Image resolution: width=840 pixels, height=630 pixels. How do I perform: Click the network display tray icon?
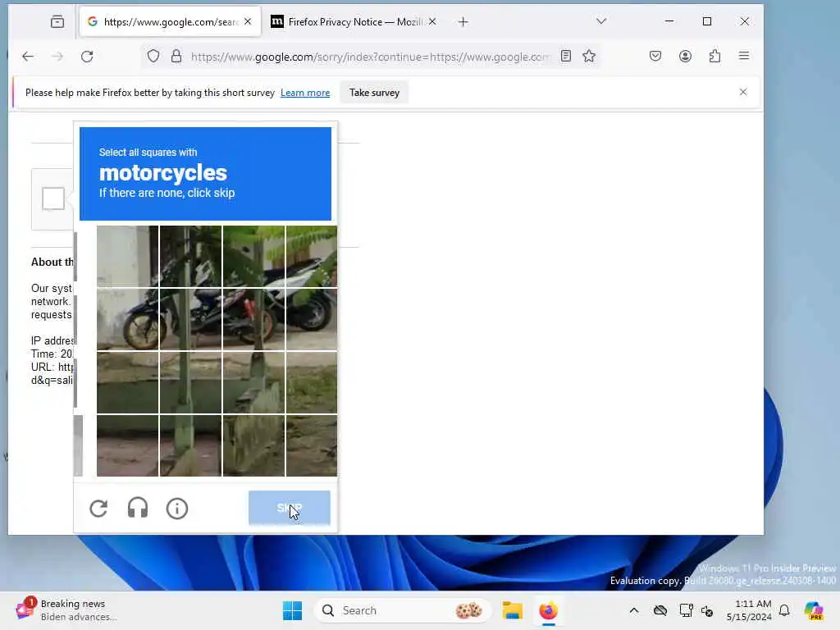[686, 610]
